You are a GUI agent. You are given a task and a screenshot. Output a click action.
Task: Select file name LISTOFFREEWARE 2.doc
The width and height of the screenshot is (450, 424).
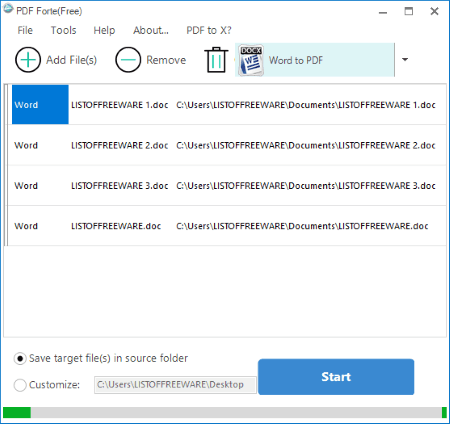point(119,145)
